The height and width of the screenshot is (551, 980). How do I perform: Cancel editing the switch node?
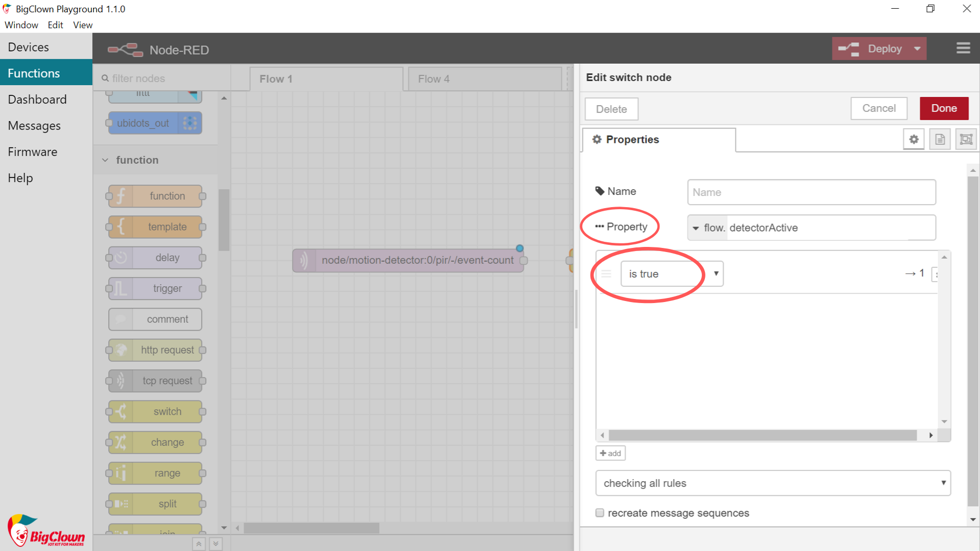click(x=878, y=108)
